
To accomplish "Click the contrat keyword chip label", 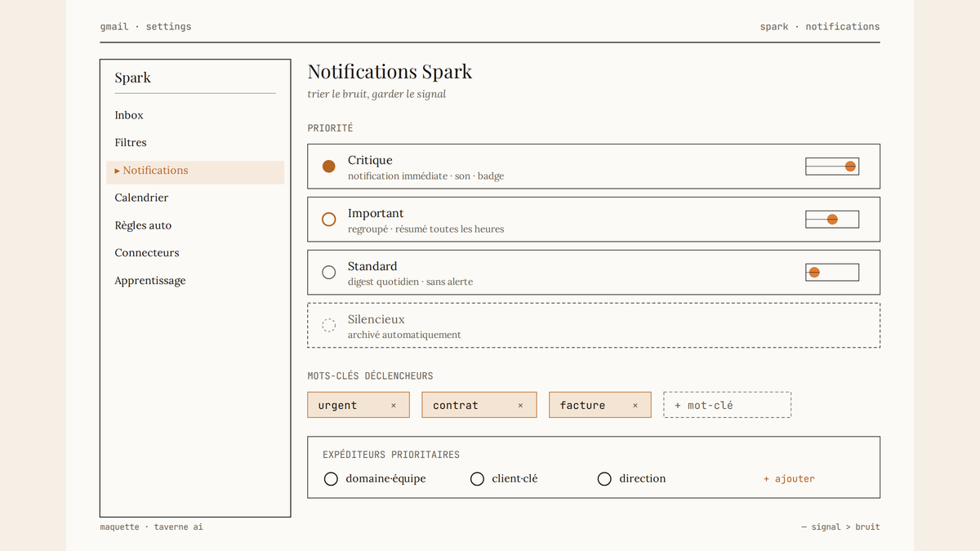I will [x=456, y=406].
